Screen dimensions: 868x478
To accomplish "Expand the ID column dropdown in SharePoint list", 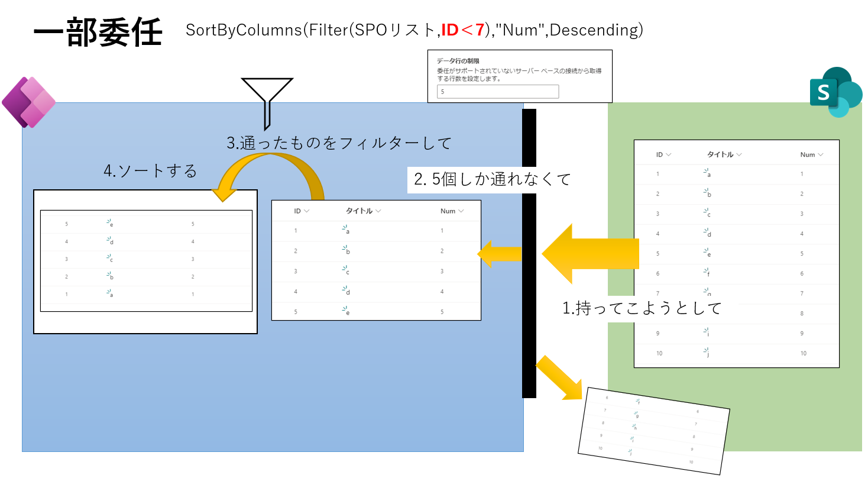I will (669, 155).
